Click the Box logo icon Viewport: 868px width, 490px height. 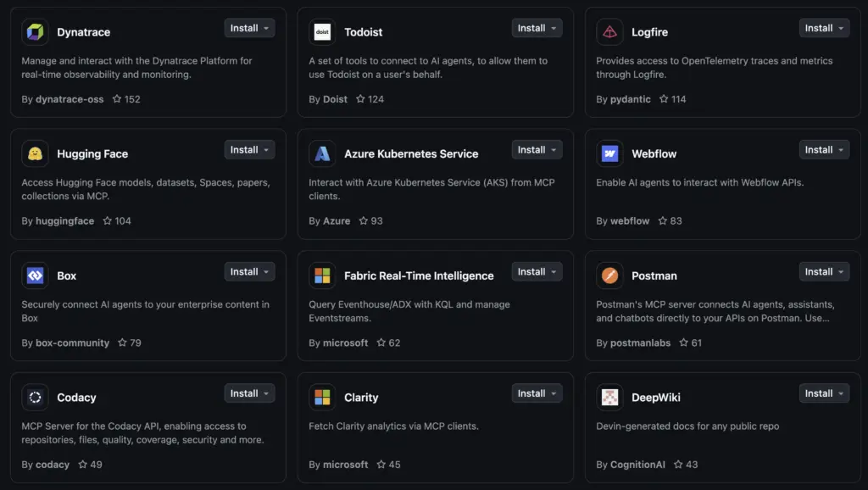pos(35,276)
